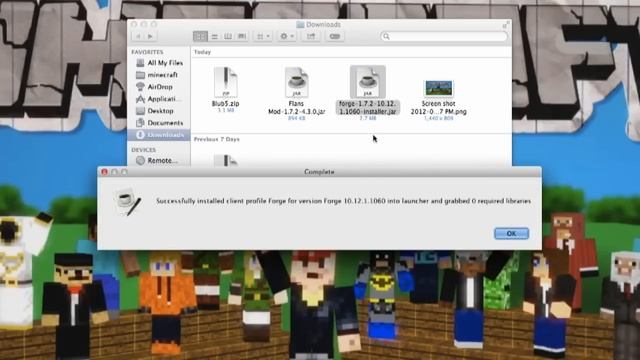Close the Complete dialog with red button
This screenshot has width=640, height=360.
tap(104, 172)
